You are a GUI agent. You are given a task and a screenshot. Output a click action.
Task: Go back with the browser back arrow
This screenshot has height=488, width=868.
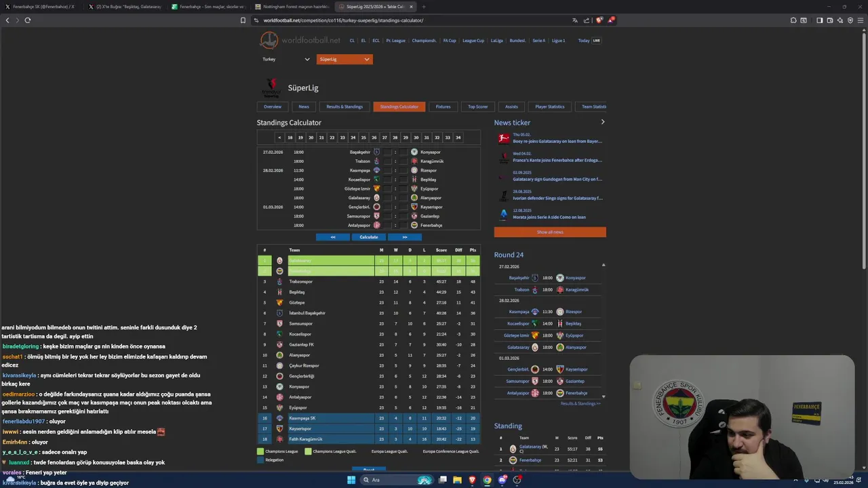(7, 20)
